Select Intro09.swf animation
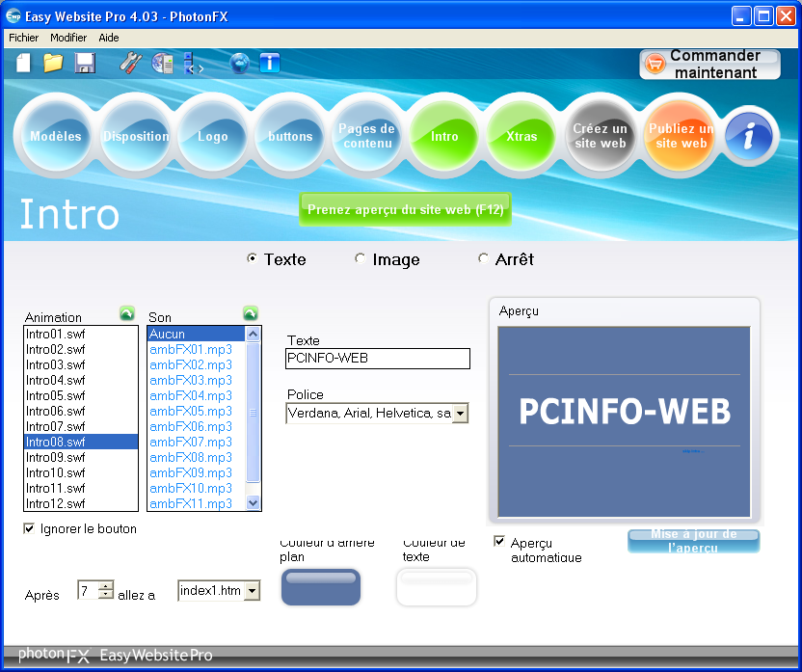The image size is (802, 672). pos(81,457)
